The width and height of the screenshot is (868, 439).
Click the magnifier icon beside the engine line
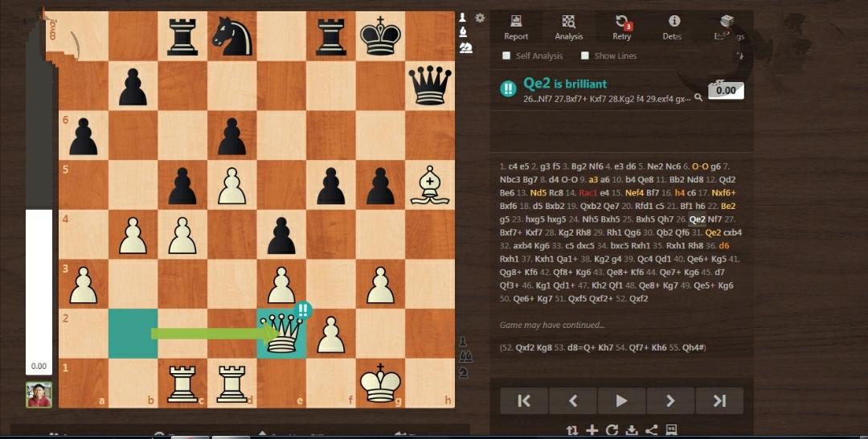698,97
